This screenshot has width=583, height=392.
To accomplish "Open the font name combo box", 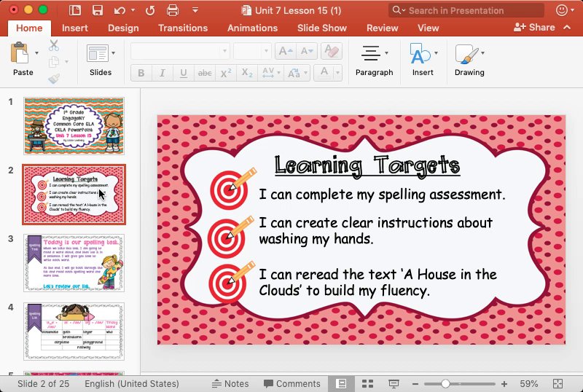I will point(180,51).
